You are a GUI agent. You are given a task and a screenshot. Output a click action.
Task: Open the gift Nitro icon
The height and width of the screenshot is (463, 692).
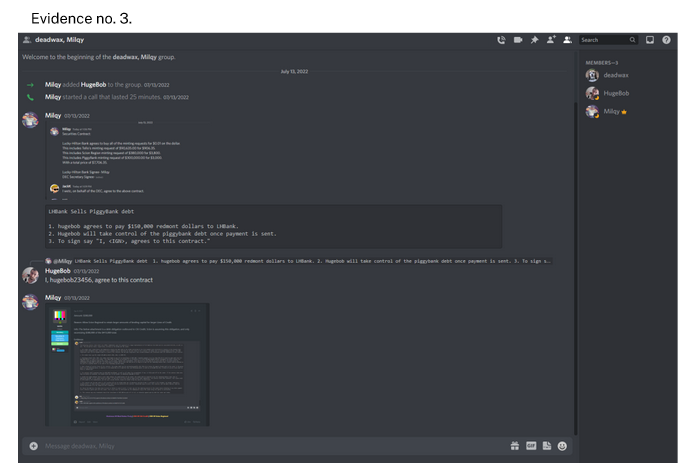pos(515,446)
